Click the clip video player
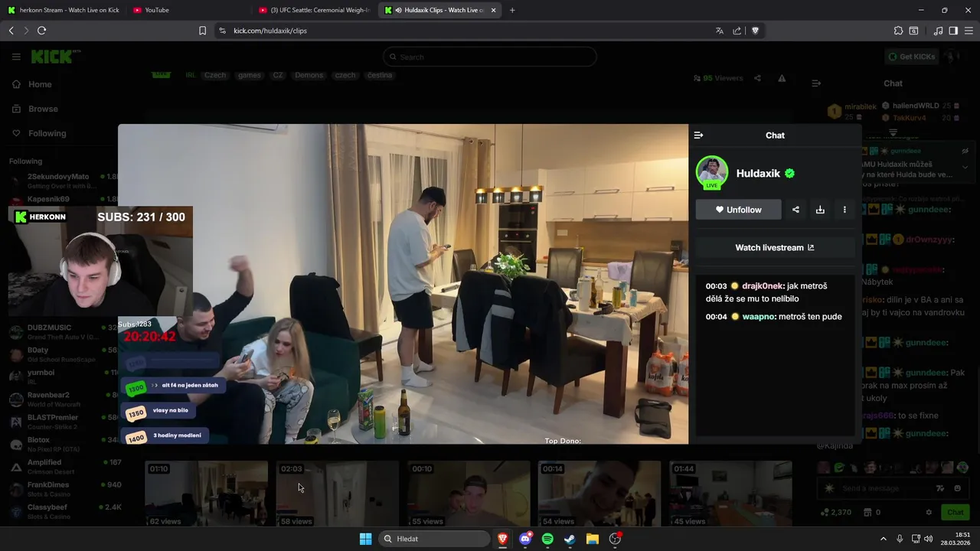Viewport: 980px width, 551px height. pyautogui.click(x=403, y=284)
